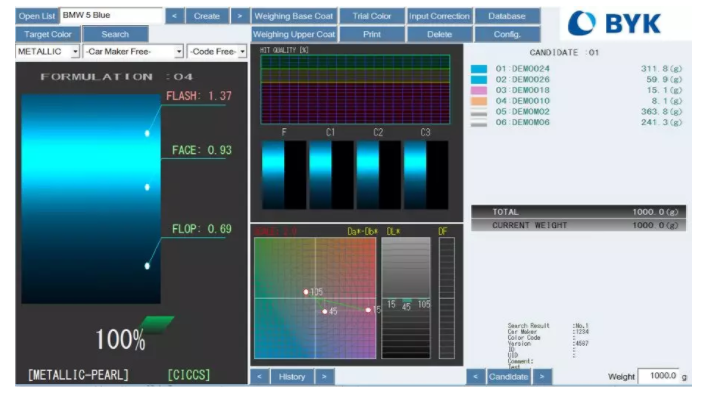Click the 03 DEMO018 pink swatch
704x395 pixels.
[x=479, y=90]
